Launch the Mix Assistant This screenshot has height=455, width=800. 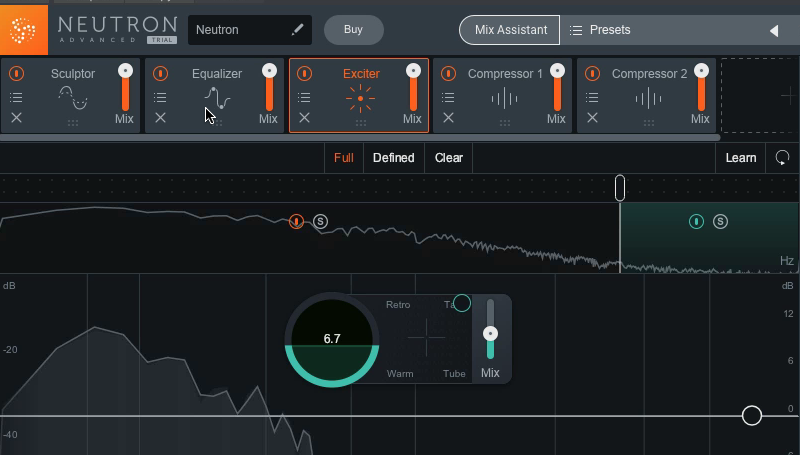tap(510, 30)
